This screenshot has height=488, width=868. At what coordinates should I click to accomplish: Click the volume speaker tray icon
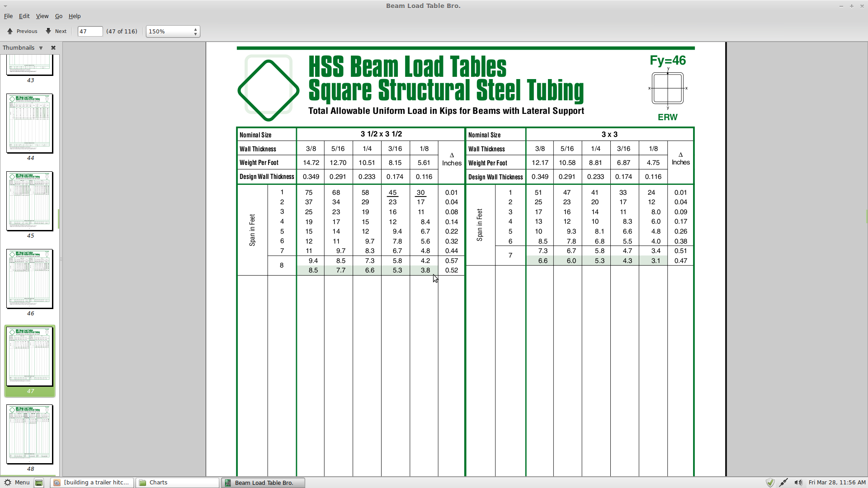click(798, 483)
